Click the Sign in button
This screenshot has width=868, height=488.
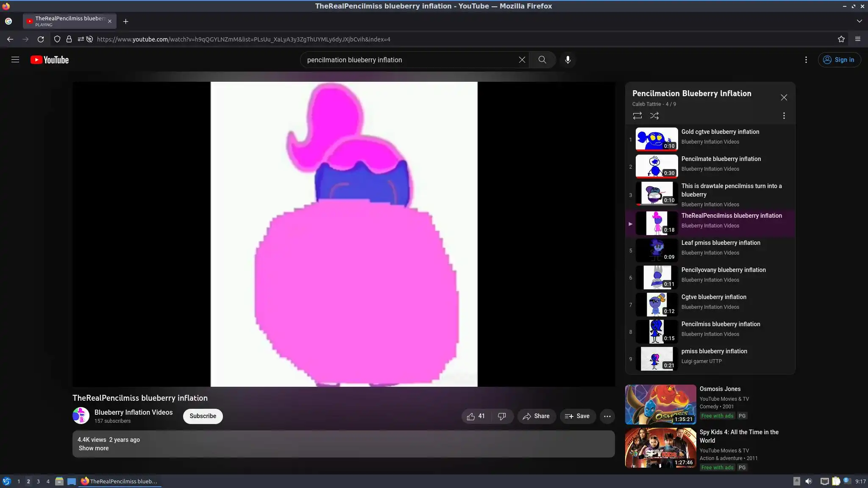click(x=839, y=60)
